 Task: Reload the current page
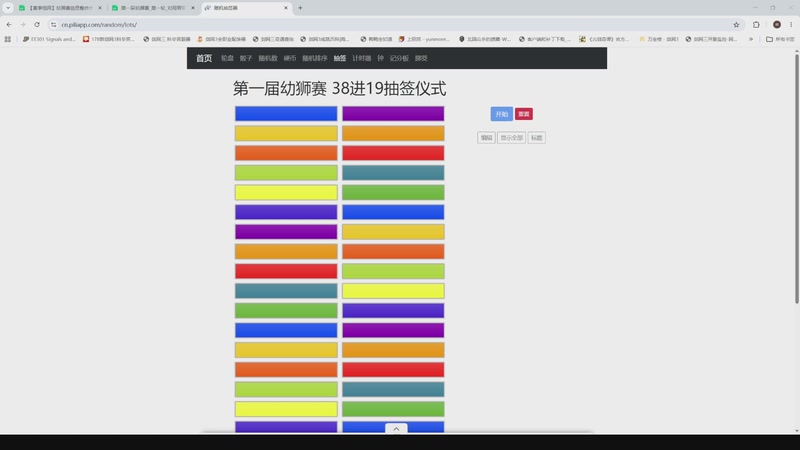click(37, 24)
